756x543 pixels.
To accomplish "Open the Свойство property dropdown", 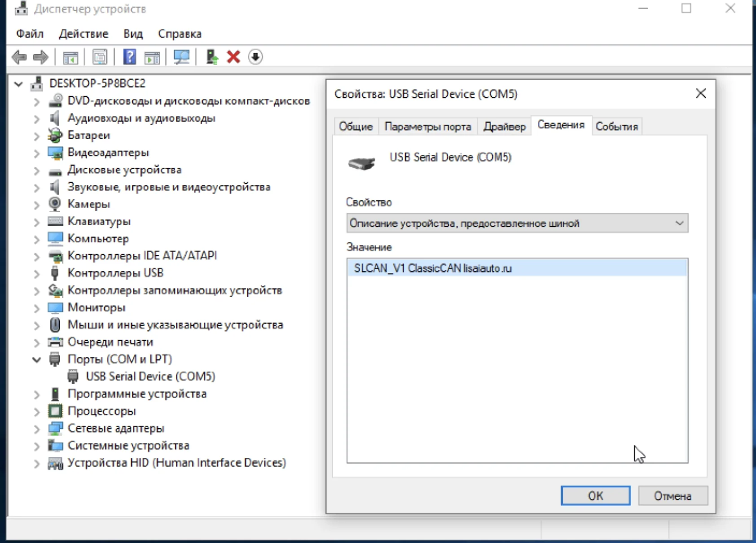I will click(517, 223).
